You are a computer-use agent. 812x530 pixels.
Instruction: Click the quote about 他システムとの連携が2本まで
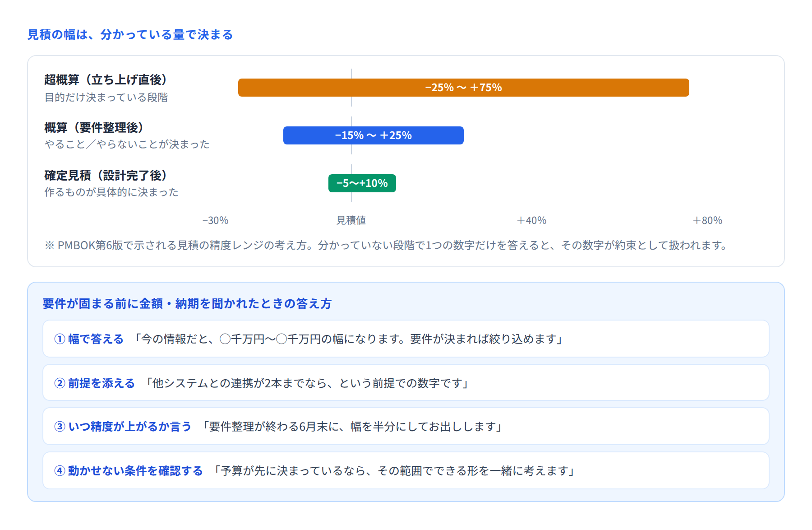pyautogui.click(x=307, y=383)
